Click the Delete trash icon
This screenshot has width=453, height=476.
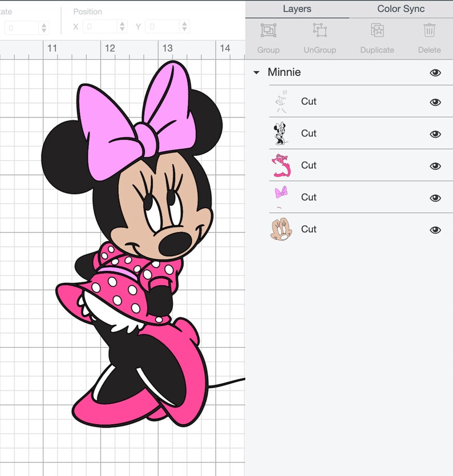pos(429,30)
